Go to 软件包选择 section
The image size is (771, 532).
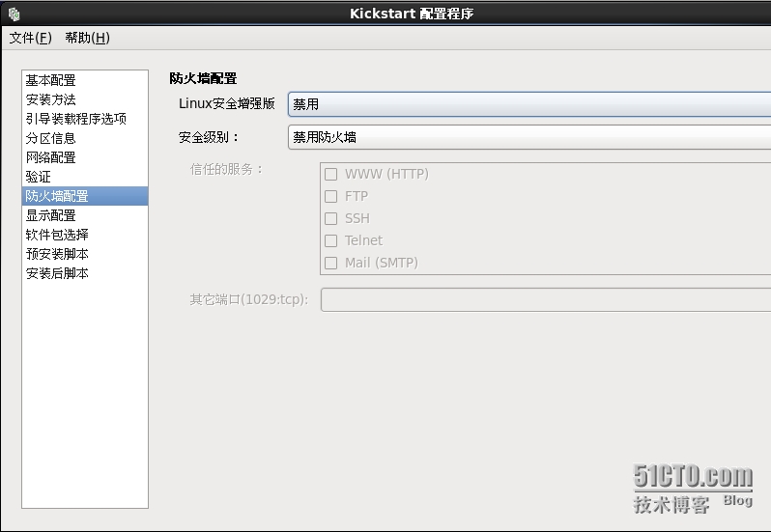click(85, 235)
